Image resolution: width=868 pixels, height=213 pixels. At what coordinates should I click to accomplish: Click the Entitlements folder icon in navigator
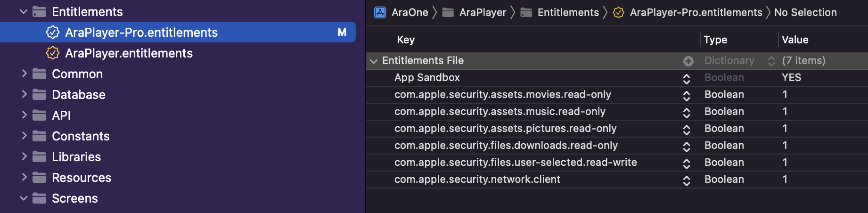coord(39,12)
